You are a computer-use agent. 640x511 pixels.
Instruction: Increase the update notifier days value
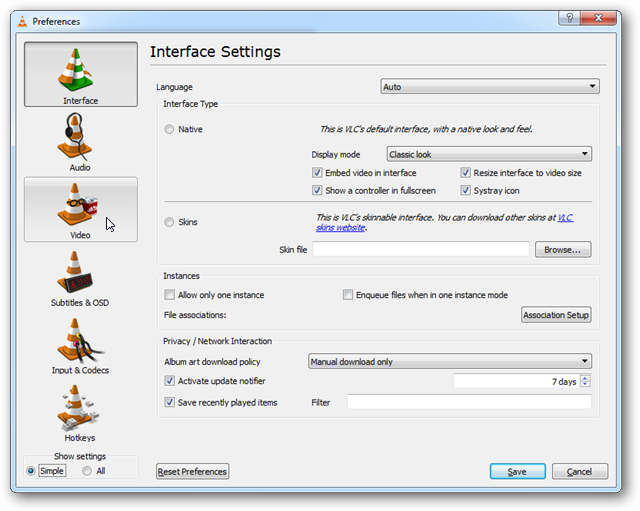[x=585, y=378]
